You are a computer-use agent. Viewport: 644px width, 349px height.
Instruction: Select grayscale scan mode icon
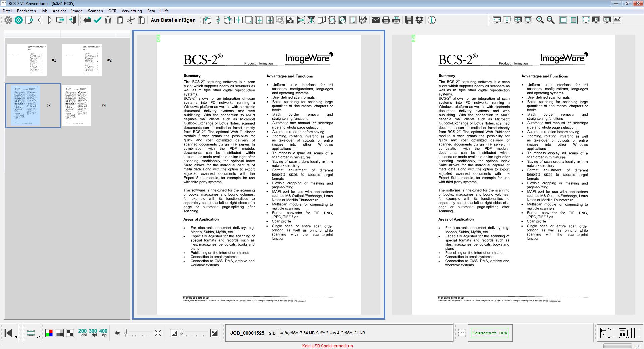(60, 333)
